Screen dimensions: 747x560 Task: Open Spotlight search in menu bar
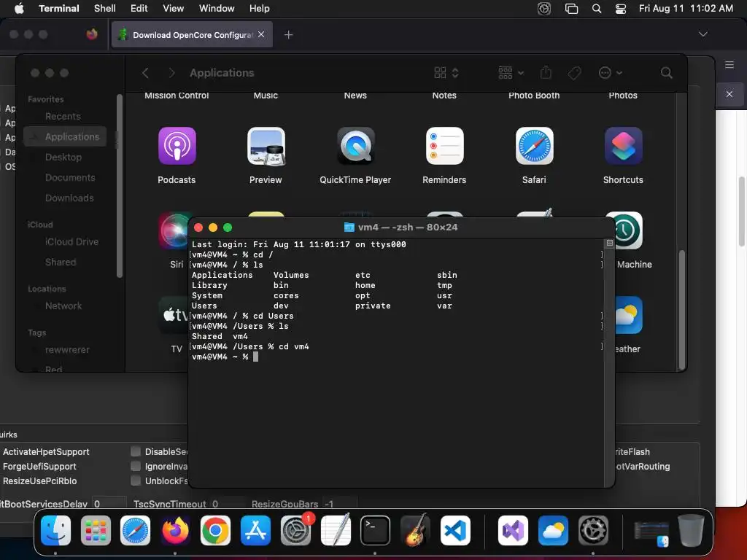tap(597, 9)
